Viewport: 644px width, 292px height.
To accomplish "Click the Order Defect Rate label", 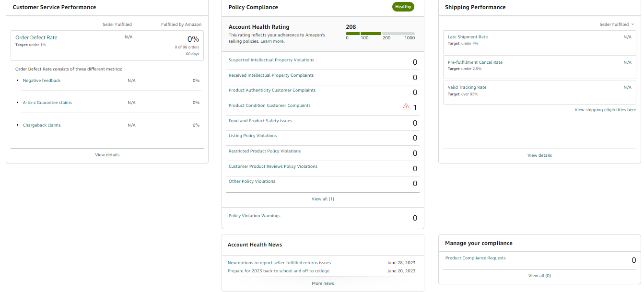I will click(36, 37).
